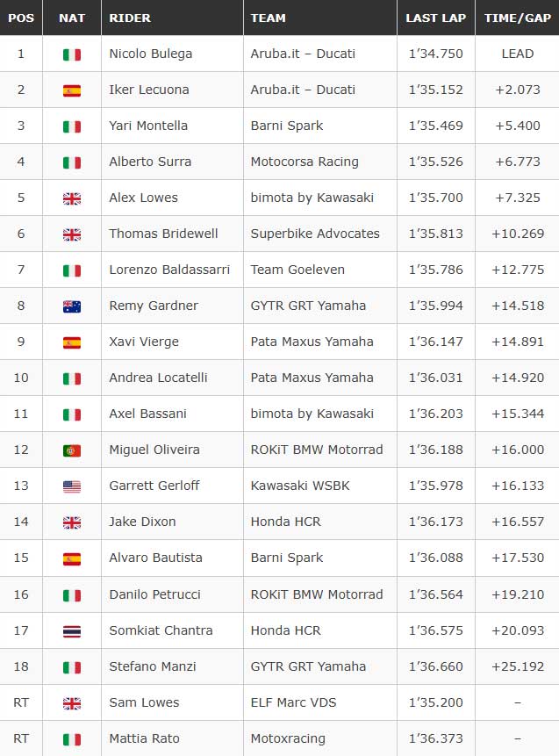Select Danilo Petrucci's last lap time 1'36.564
Screen dimensions: 559x756
point(435,594)
